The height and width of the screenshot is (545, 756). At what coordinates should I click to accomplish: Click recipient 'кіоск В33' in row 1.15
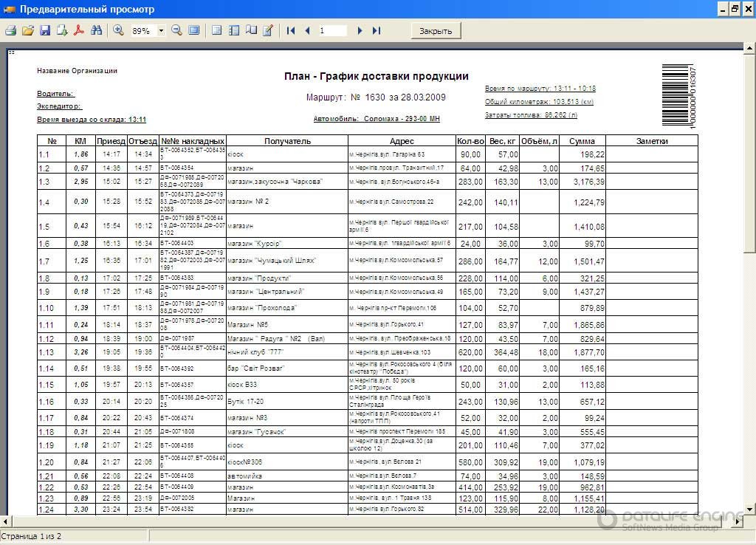pyautogui.click(x=242, y=385)
